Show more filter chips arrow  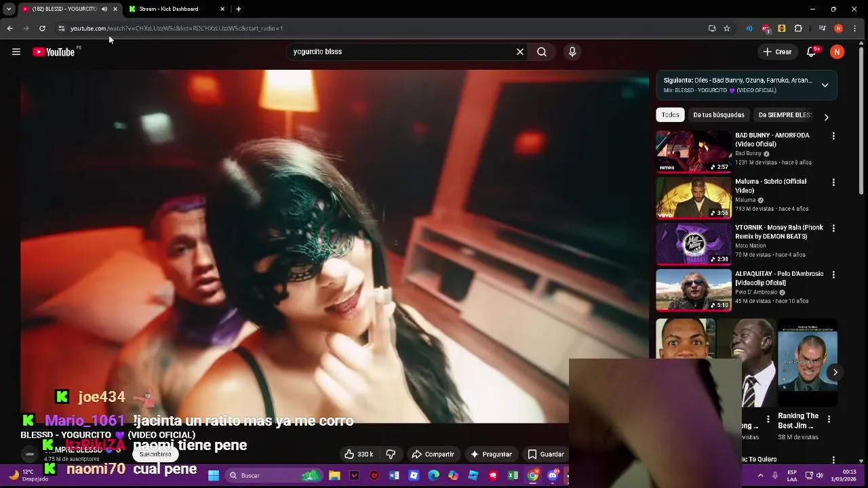826,117
